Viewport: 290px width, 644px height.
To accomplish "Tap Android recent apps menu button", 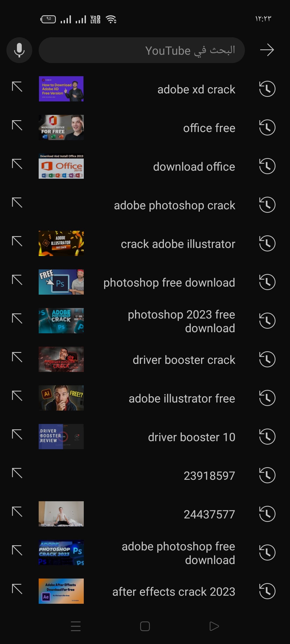I will point(76,626).
